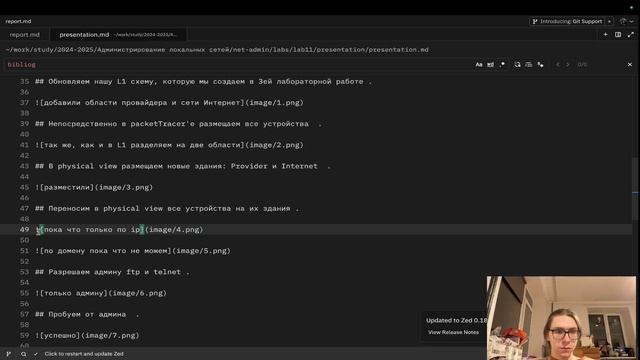This screenshot has height=360, width=640.
Task: Click line number 49 in the gutter
Action: click(x=24, y=230)
